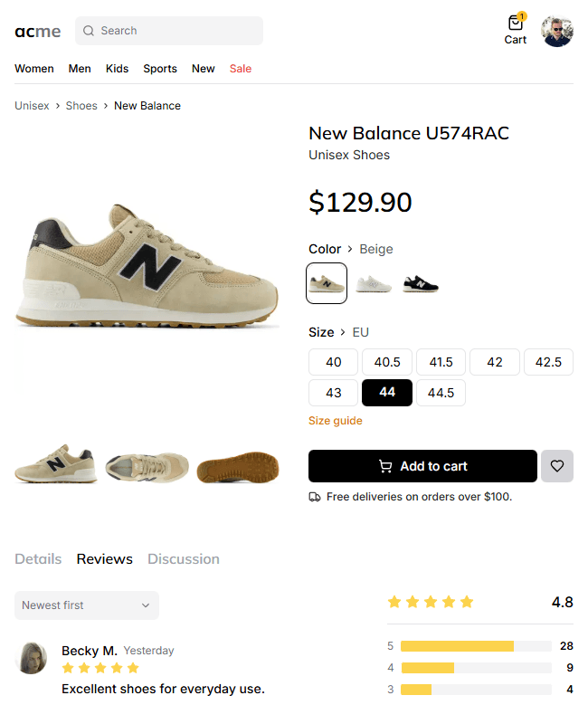Click the five-star average rating
This screenshot has height=724, width=588.
coord(431,602)
